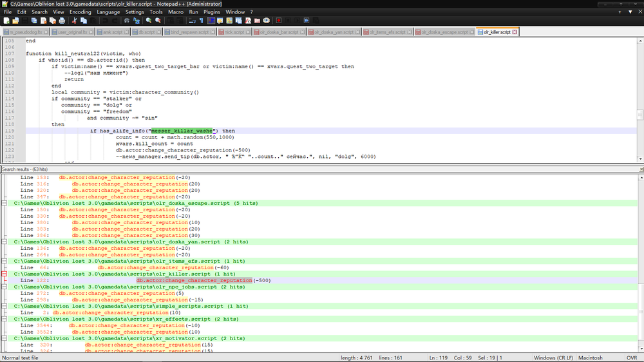Close the olr_killer.script tab

(515, 32)
